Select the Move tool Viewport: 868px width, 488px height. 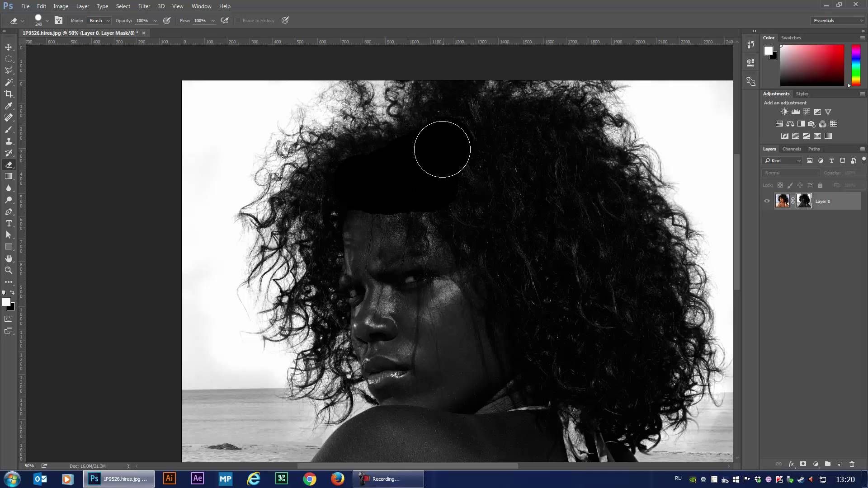tap(9, 47)
